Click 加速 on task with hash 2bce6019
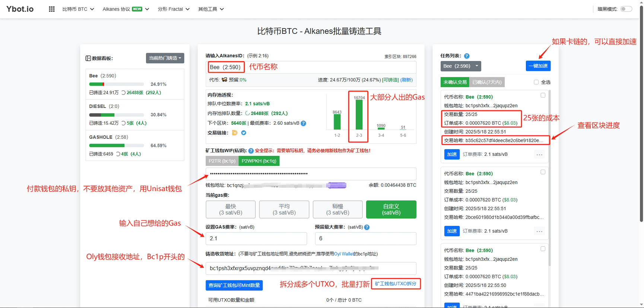The width and height of the screenshot is (644, 308). (x=452, y=231)
